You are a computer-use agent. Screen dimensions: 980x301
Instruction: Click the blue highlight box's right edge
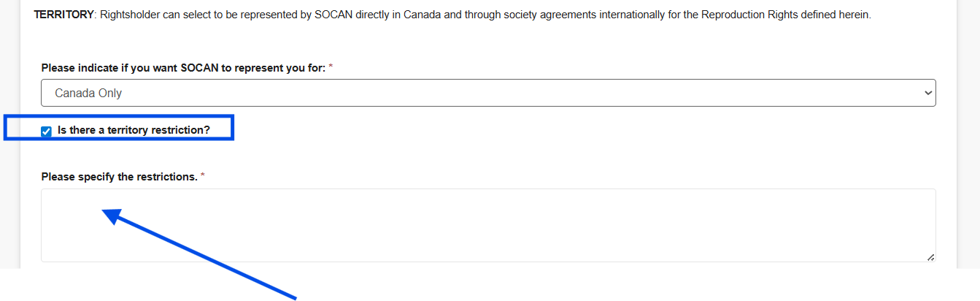pos(232,127)
